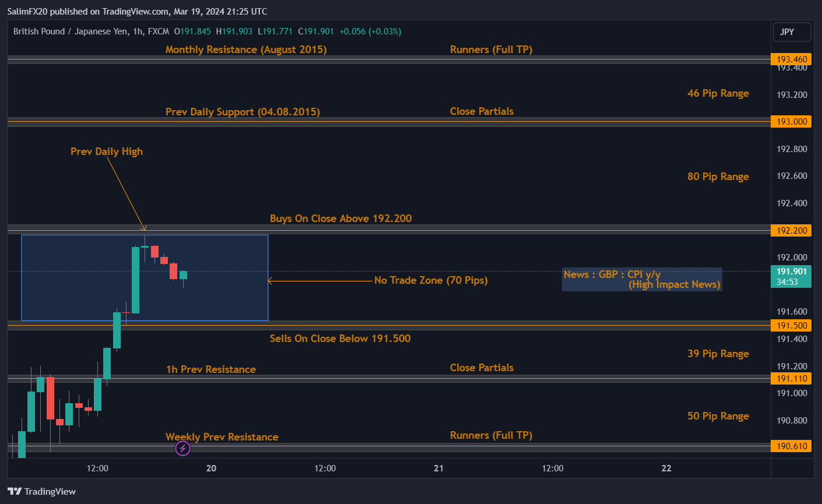This screenshot has height=504, width=822.
Task: Click the tall green candle inside the blue zone
Action: coord(135,280)
